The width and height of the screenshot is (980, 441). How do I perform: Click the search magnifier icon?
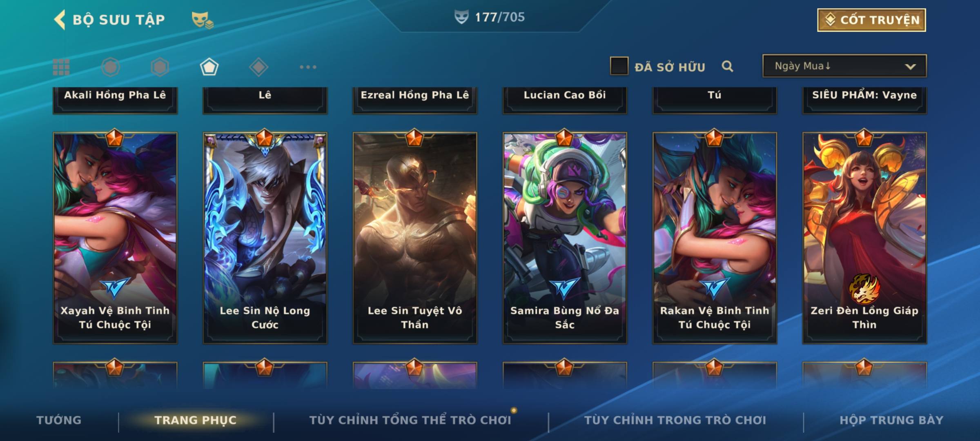point(727,66)
